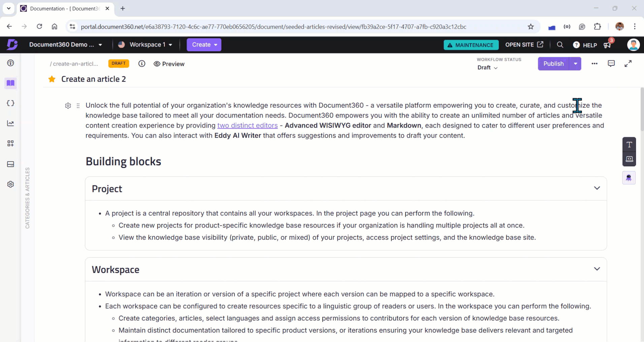Open the browser three-dot menu

[635, 27]
